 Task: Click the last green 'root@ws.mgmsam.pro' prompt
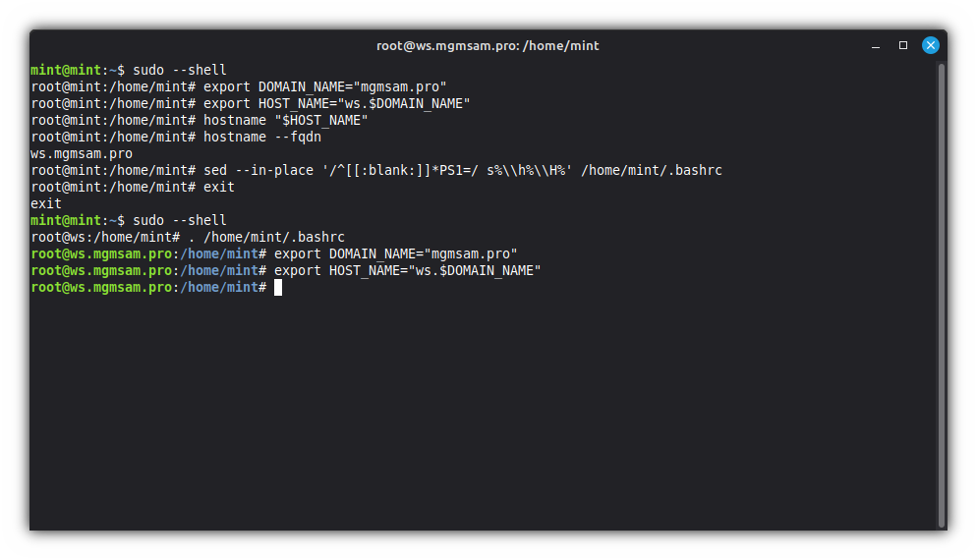point(101,287)
